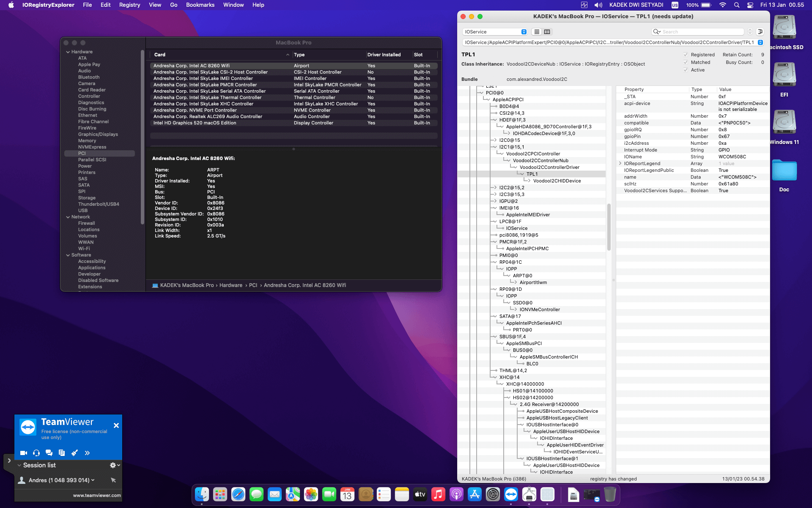Open the Registry menu in menu bar
The height and width of the screenshot is (508, 812).
point(129,5)
